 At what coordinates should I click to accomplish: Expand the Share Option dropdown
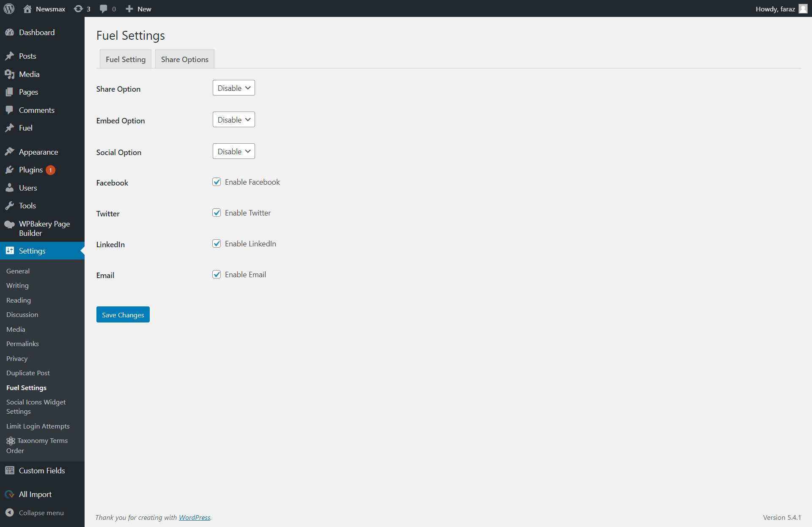pyautogui.click(x=233, y=88)
